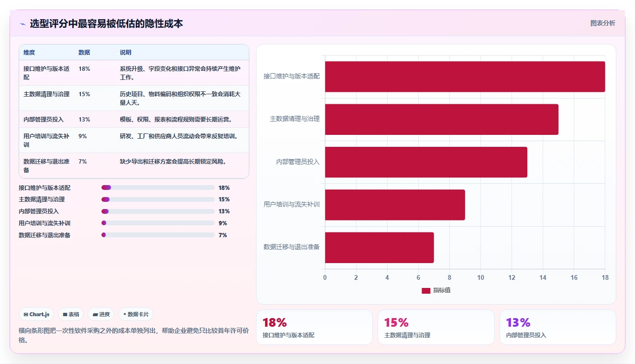This screenshot has width=635, height=364.
Task: Click description starting 模板、权限、报表
Action: point(176,119)
